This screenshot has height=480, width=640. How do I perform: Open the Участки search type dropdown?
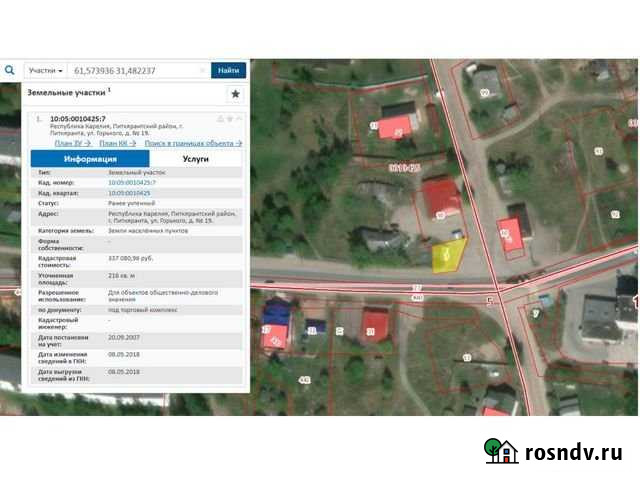point(46,71)
